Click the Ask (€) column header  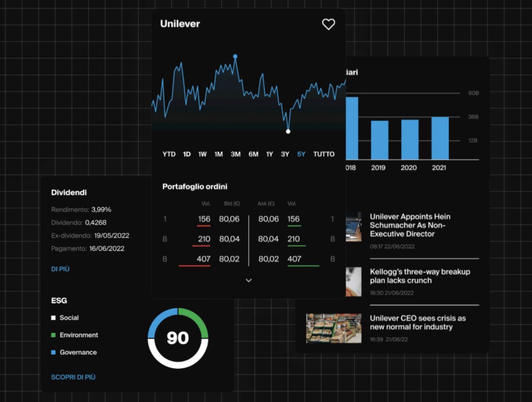pos(266,204)
